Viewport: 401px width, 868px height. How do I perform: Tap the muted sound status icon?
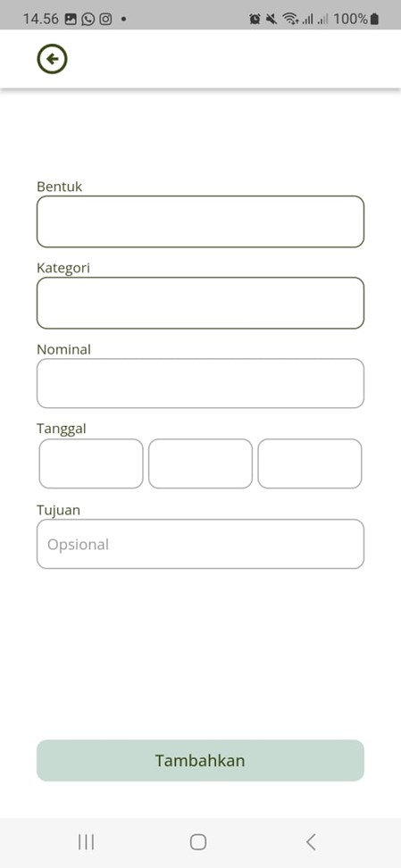click(272, 20)
